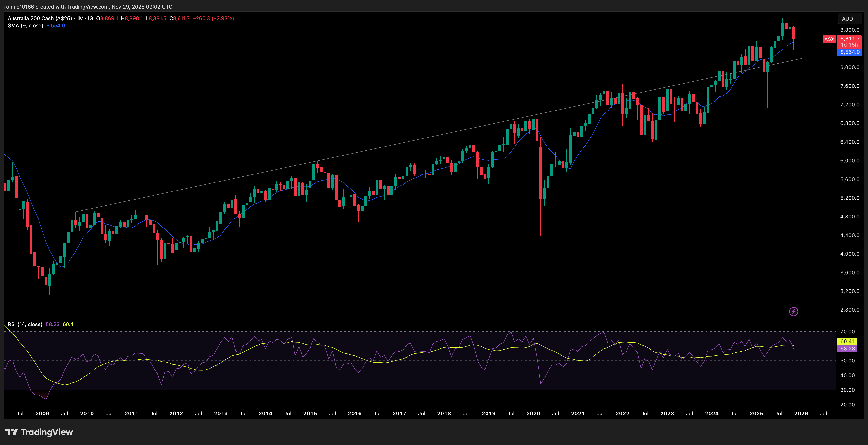This screenshot has height=445, width=868.
Task: Click the red ASX price tag
Action: tap(829, 39)
